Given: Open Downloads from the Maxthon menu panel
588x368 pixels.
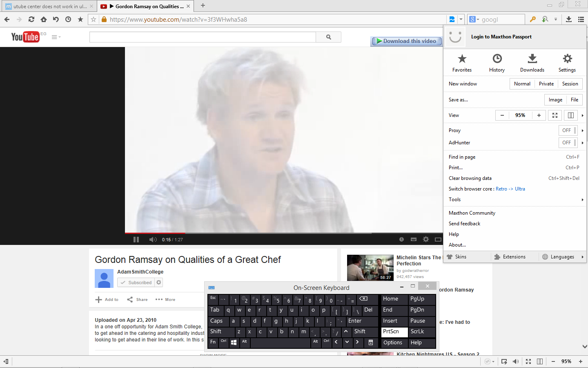Looking at the screenshot, I should coord(532,63).
